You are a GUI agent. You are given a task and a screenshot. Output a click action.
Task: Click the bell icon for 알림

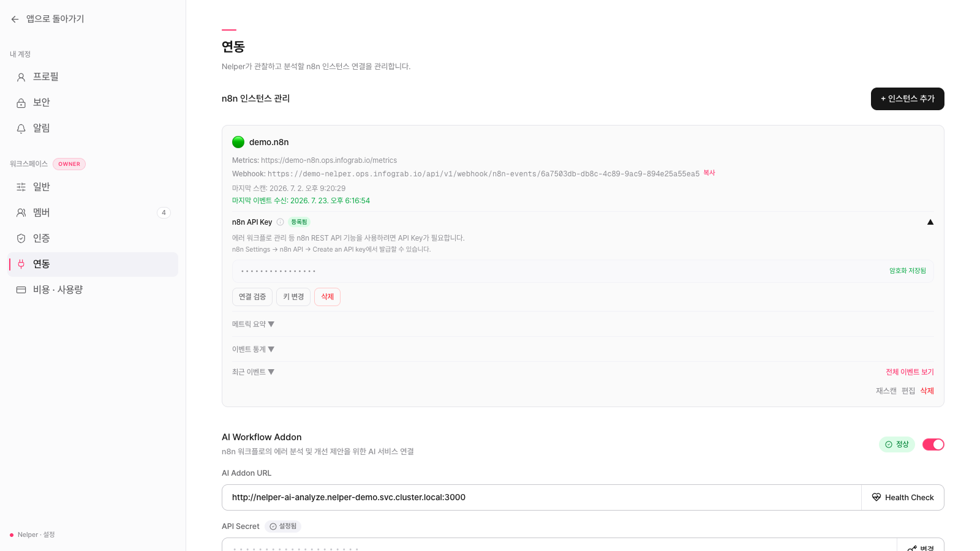point(21,129)
